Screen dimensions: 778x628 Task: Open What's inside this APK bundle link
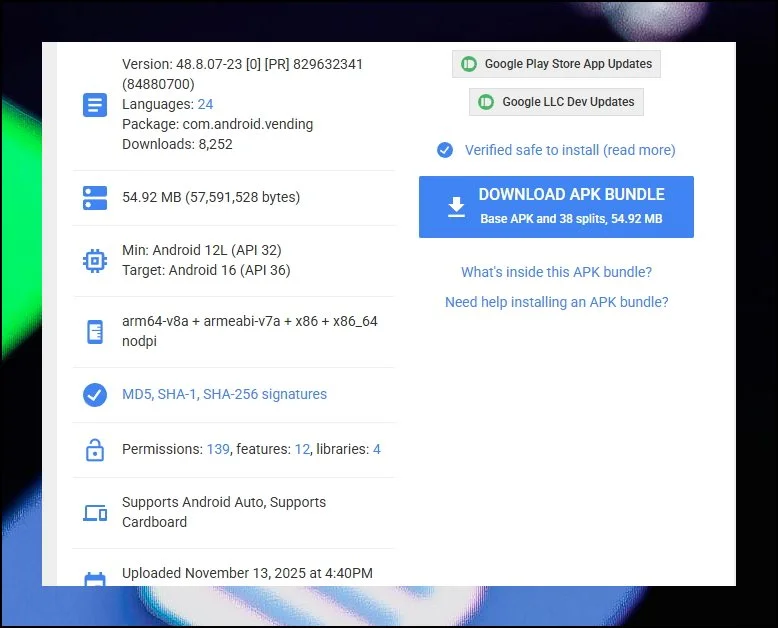(556, 272)
